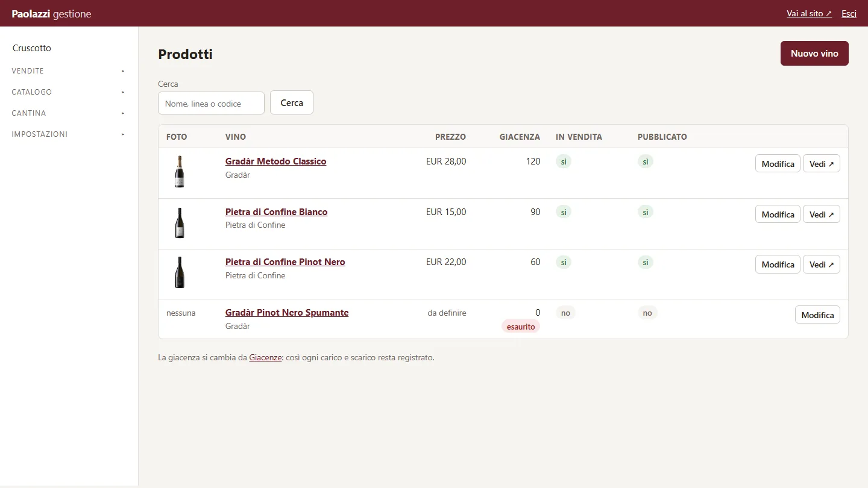Viewport: 868px width, 488px height.
Task: Open the Pietra di Confine Bianco bottle photo
Action: click(x=180, y=222)
